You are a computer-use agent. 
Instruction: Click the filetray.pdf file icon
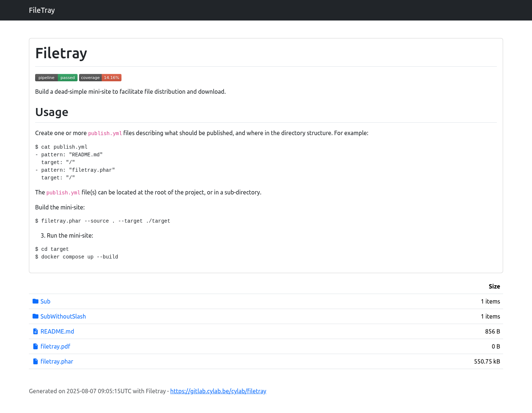pyautogui.click(x=35, y=346)
